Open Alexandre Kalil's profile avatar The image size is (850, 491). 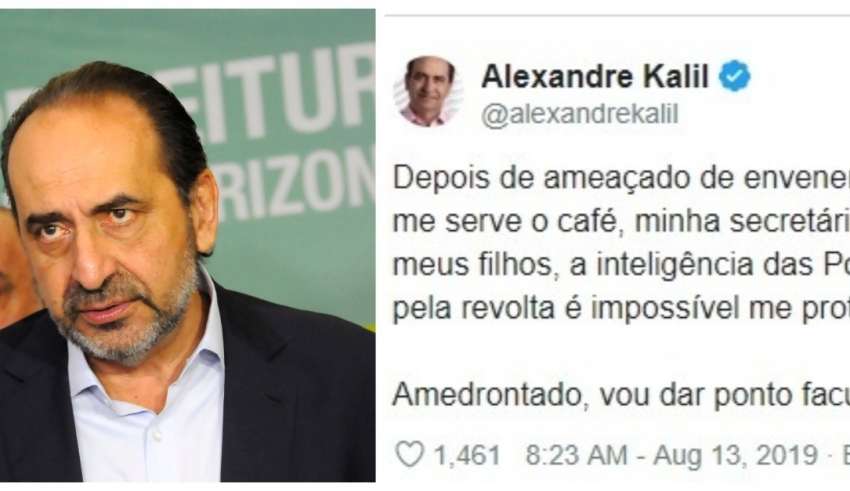(428, 91)
